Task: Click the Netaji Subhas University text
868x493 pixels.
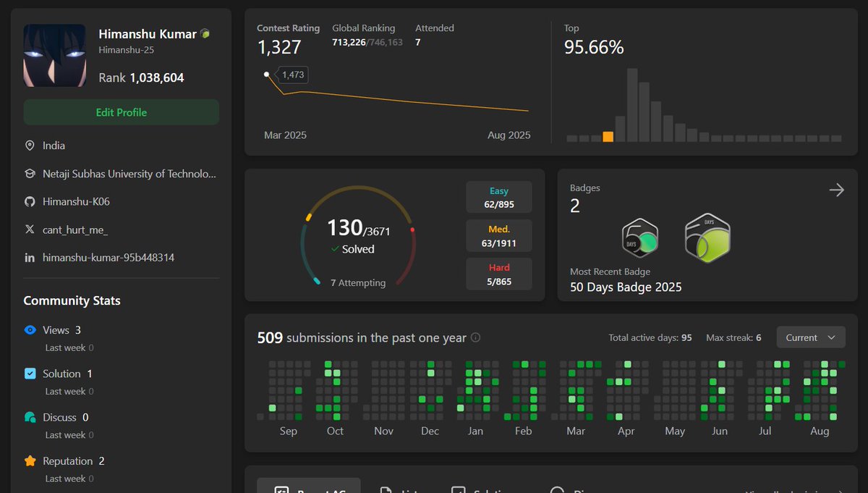Action: tap(129, 174)
